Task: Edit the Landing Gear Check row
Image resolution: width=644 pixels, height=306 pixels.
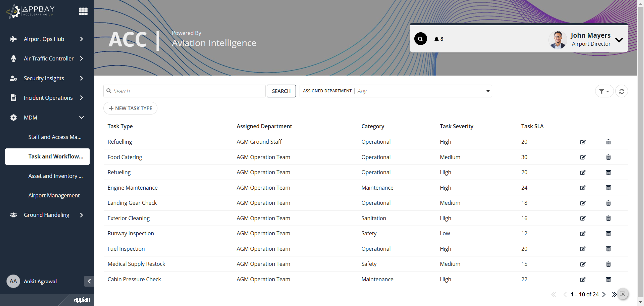Action: coord(583,203)
